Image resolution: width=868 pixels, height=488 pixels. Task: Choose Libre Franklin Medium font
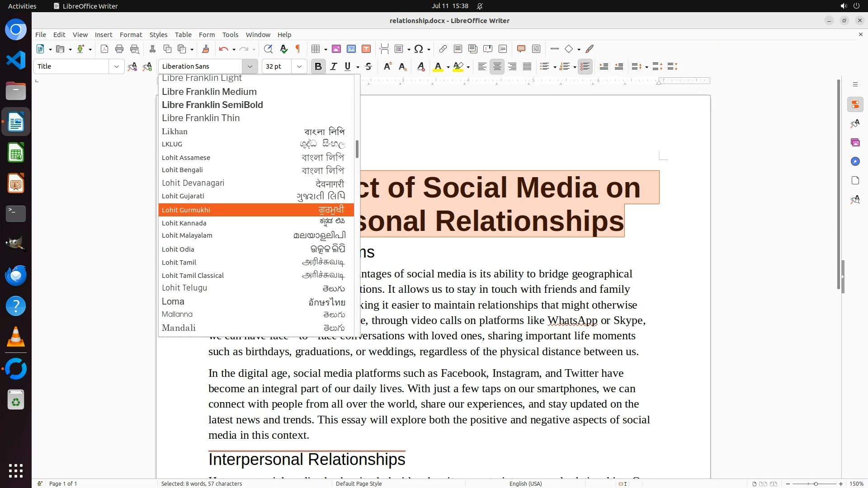point(209,92)
